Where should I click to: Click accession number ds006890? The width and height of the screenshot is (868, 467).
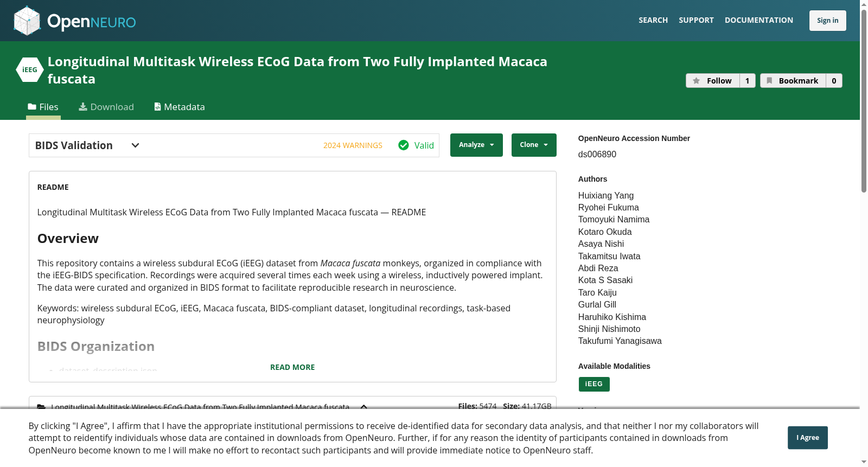pyautogui.click(x=597, y=155)
